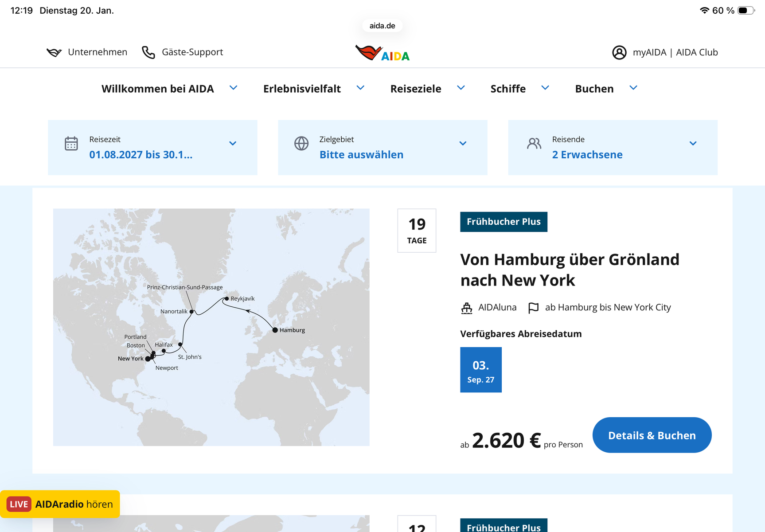Open the Hamburg to New York route map
The width and height of the screenshot is (765, 532).
point(211,327)
